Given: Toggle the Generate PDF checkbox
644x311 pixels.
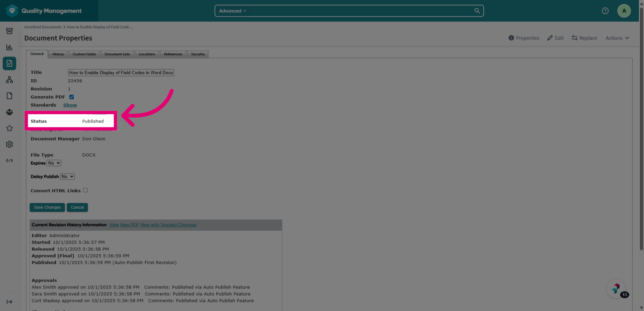Looking at the screenshot, I should [x=71, y=97].
